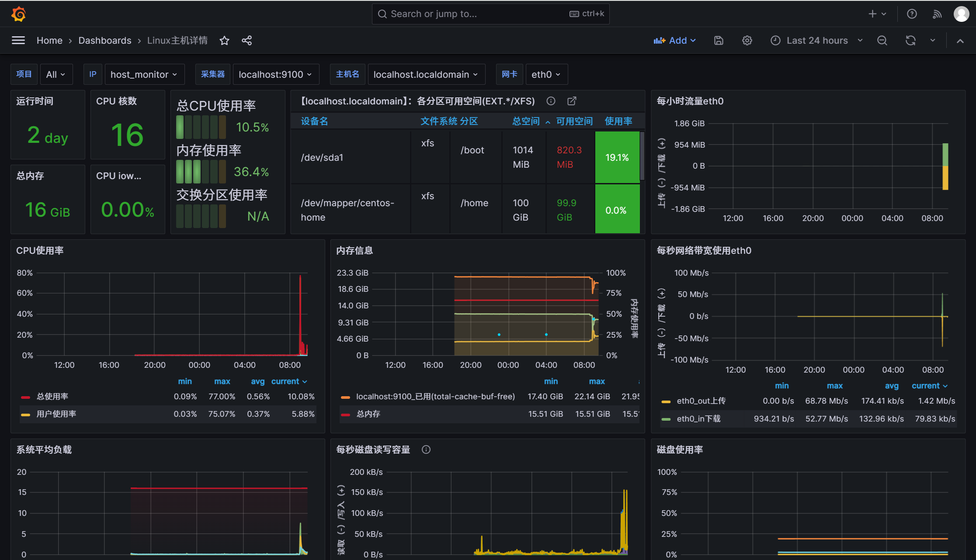Expand the host_monitor IP dropdown

coord(144,75)
